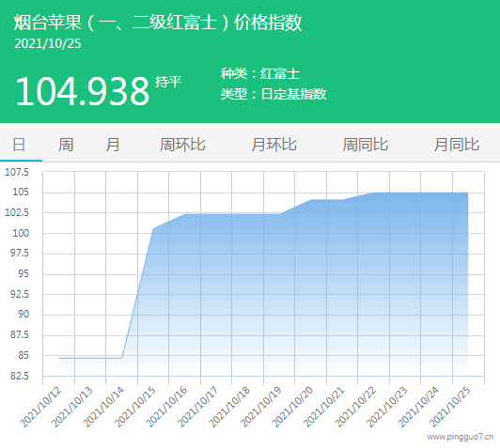Select the 日 daily tab
This screenshot has width=500, height=448.
point(19,145)
